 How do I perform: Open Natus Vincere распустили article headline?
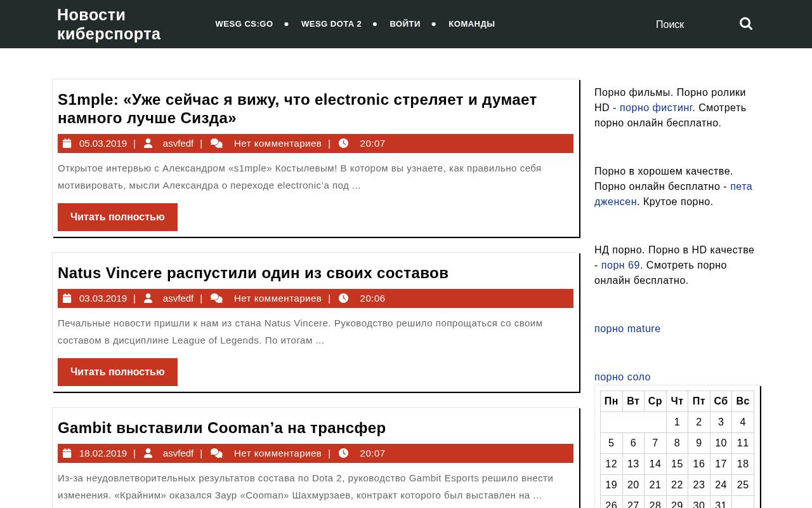(253, 273)
